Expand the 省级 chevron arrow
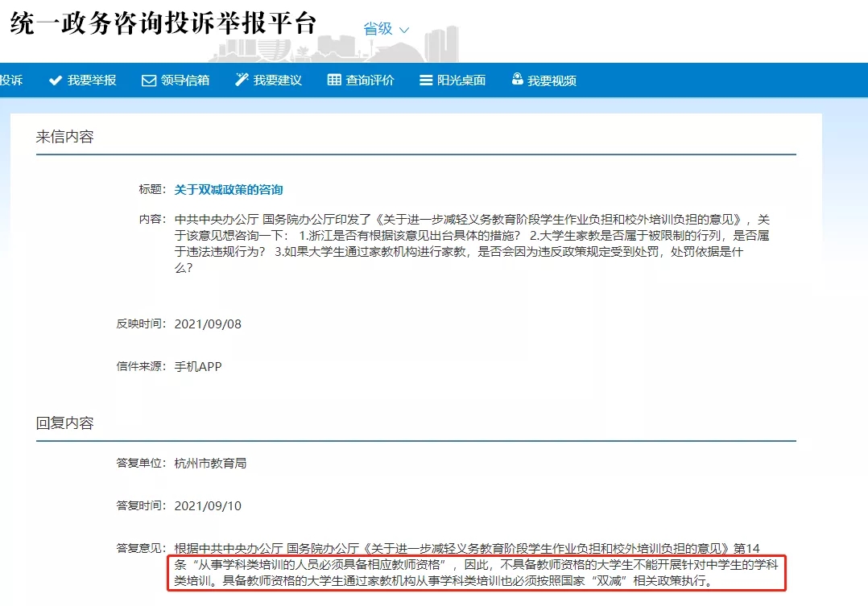This screenshot has height=606, width=868. pos(404,30)
